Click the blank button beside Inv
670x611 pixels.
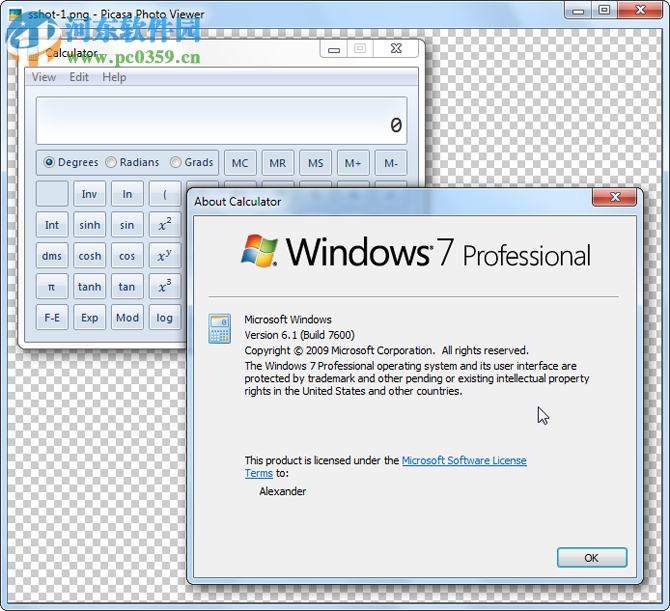click(52, 194)
